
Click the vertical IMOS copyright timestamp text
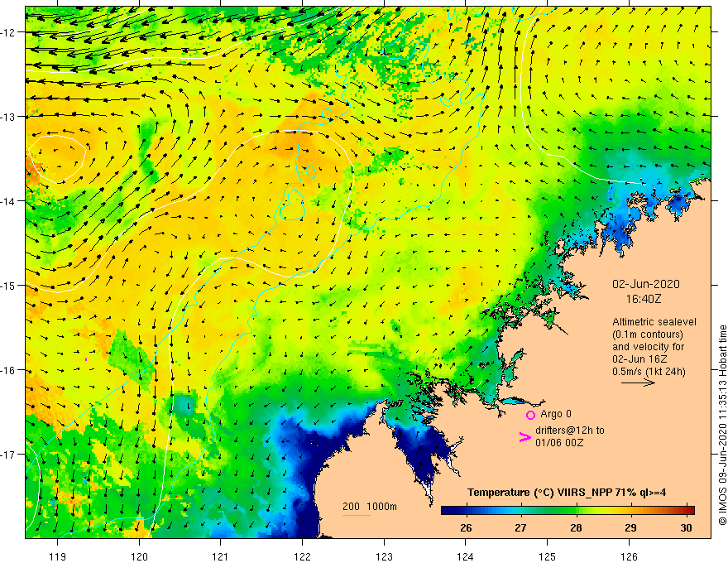point(722,425)
